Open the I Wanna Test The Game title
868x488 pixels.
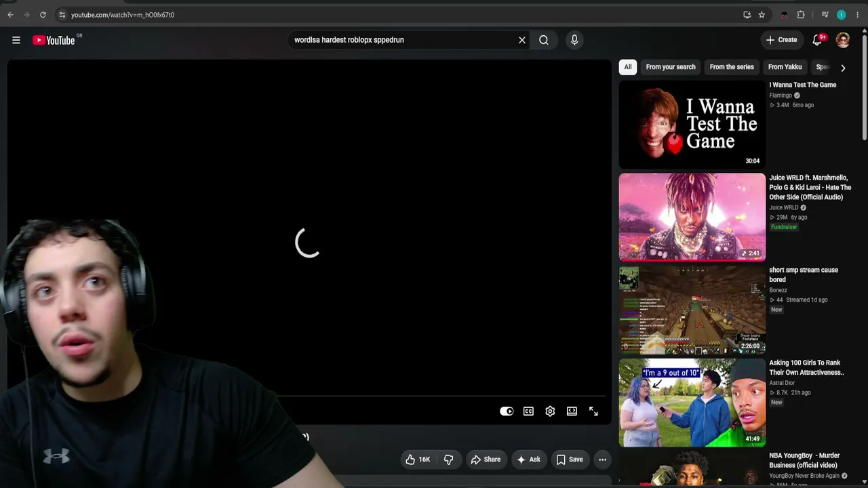coord(803,85)
